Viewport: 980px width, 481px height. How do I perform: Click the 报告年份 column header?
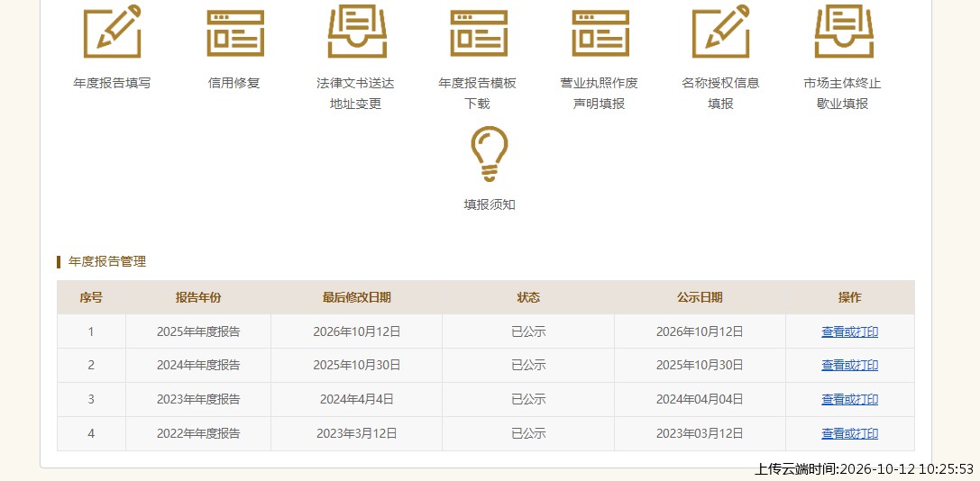(x=198, y=298)
